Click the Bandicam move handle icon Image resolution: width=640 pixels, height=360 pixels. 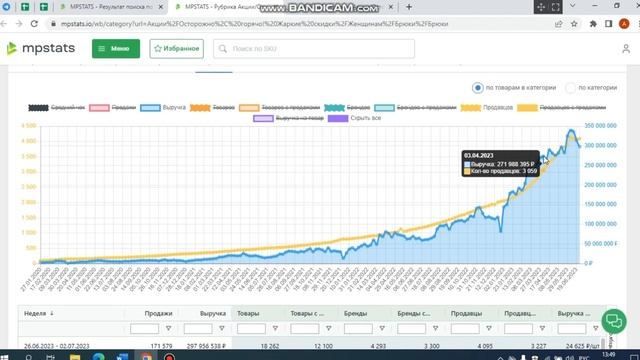pos(541,7)
